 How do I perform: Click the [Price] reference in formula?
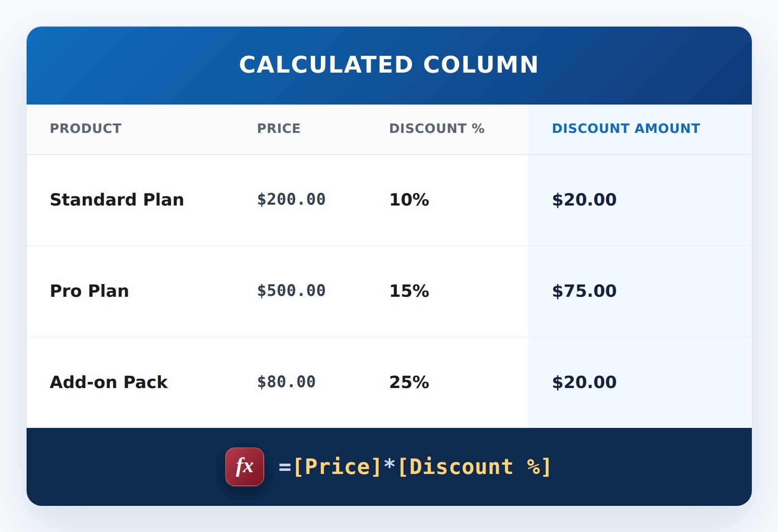tap(337, 467)
